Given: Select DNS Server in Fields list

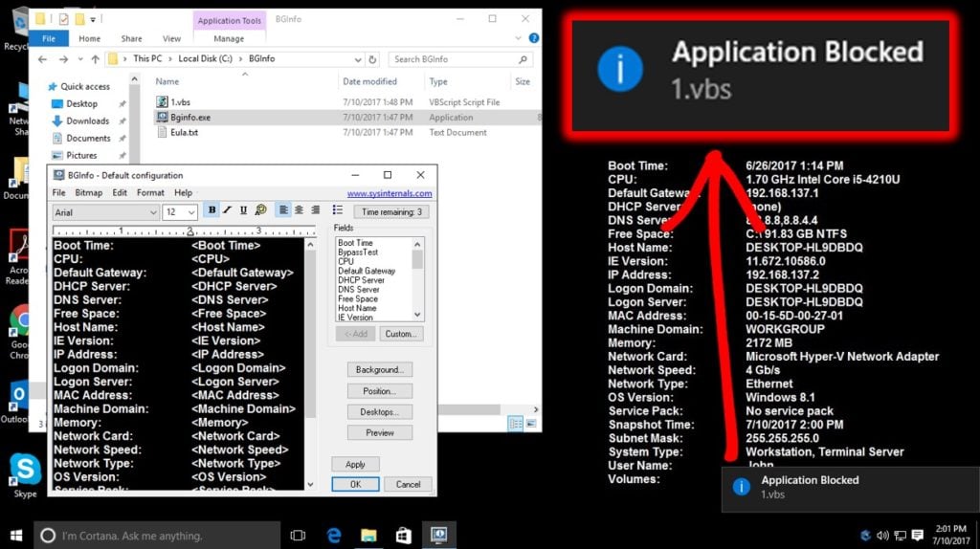Looking at the screenshot, I should tap(359, 290).
